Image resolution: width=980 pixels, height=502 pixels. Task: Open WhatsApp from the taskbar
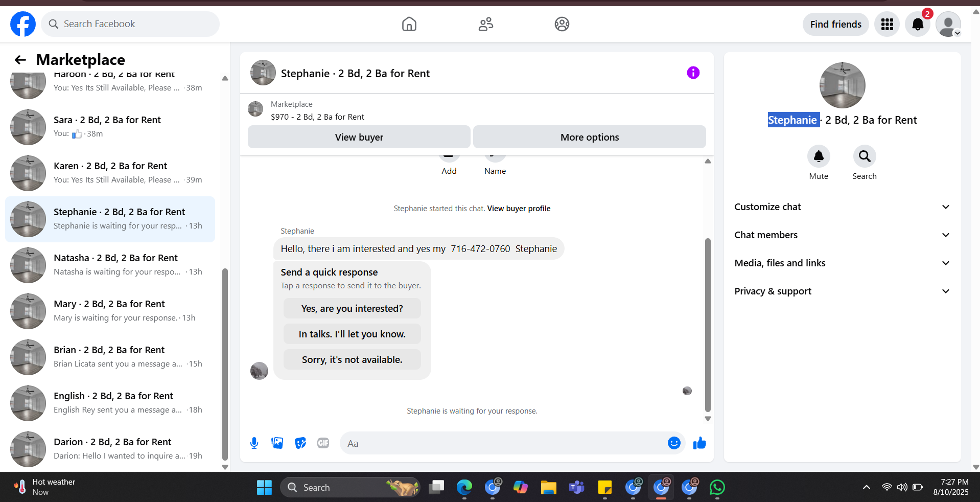pyautogui.click(x=717, y=487)
